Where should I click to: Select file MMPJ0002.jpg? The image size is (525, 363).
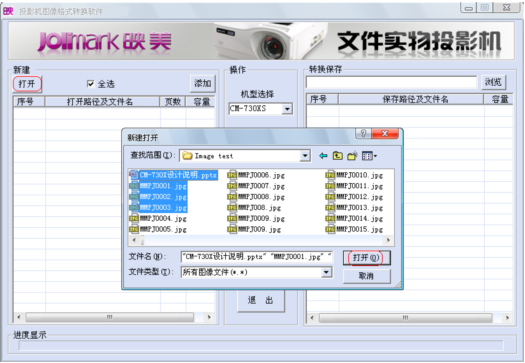158,197
